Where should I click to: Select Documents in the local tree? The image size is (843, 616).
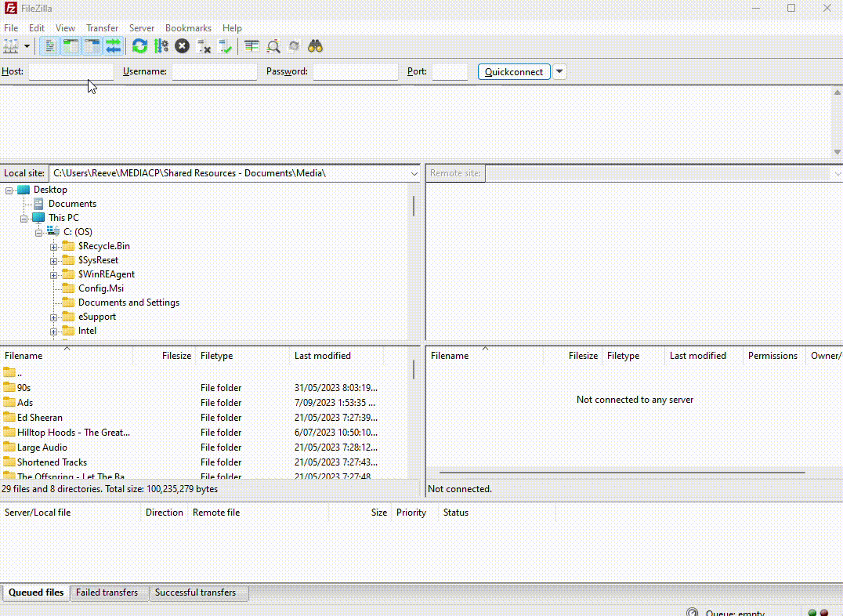click(72, 203)
